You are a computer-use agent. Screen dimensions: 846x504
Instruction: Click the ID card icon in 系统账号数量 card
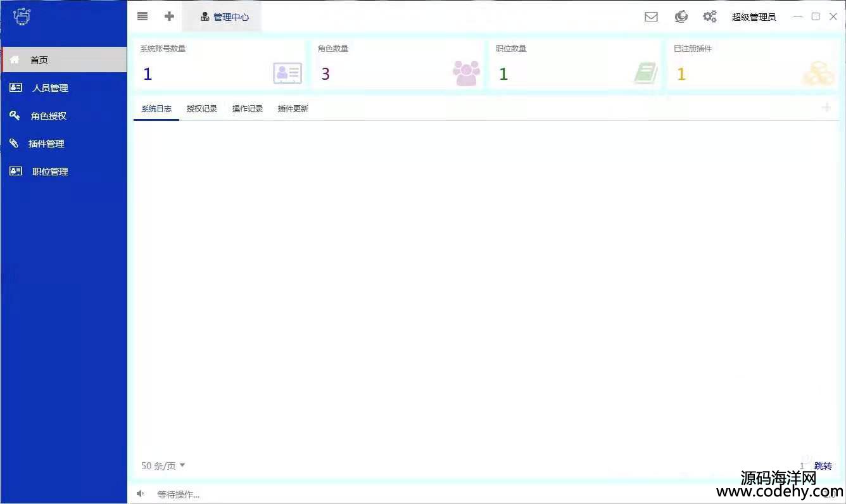coord(287,73)
